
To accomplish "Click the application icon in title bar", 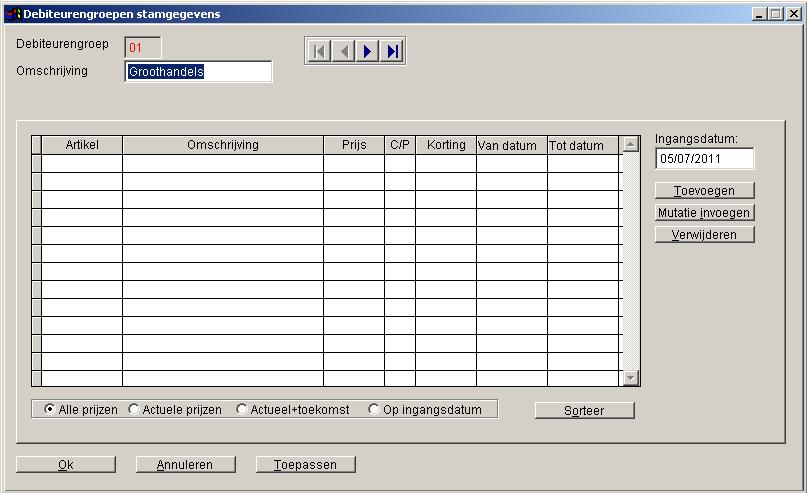I will tap(13, 14).
